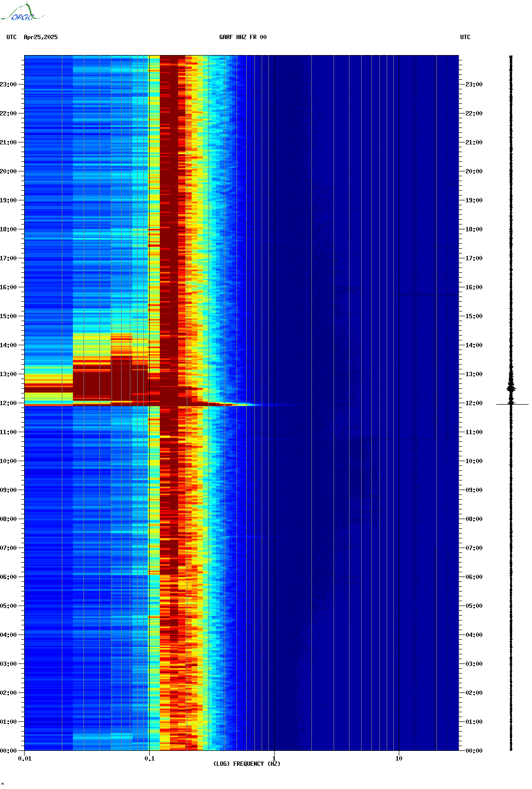The width and height of the screenshot is (532, 789).
Task: Click the UTC label above the right axis
Action: click(x=465, y=37)
